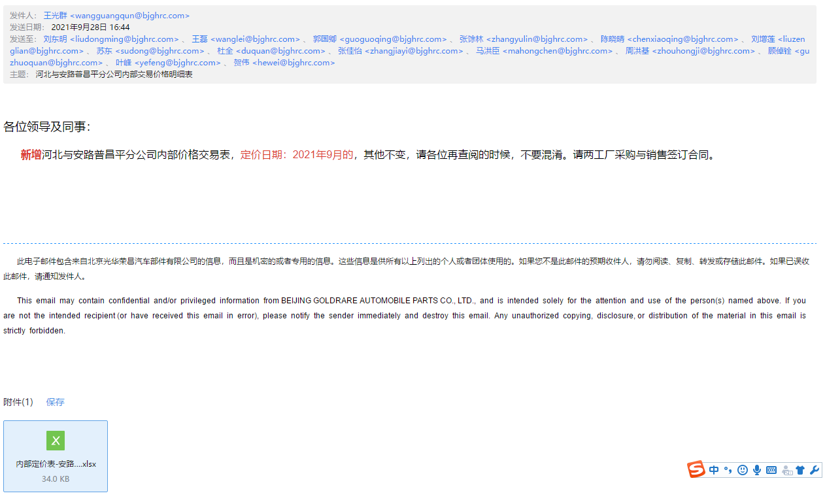Image resolution: width=825 pixels, height=504 pixels.
Task: Toggle Chinese/English mode 中 icon
Action: pos(714,470)
